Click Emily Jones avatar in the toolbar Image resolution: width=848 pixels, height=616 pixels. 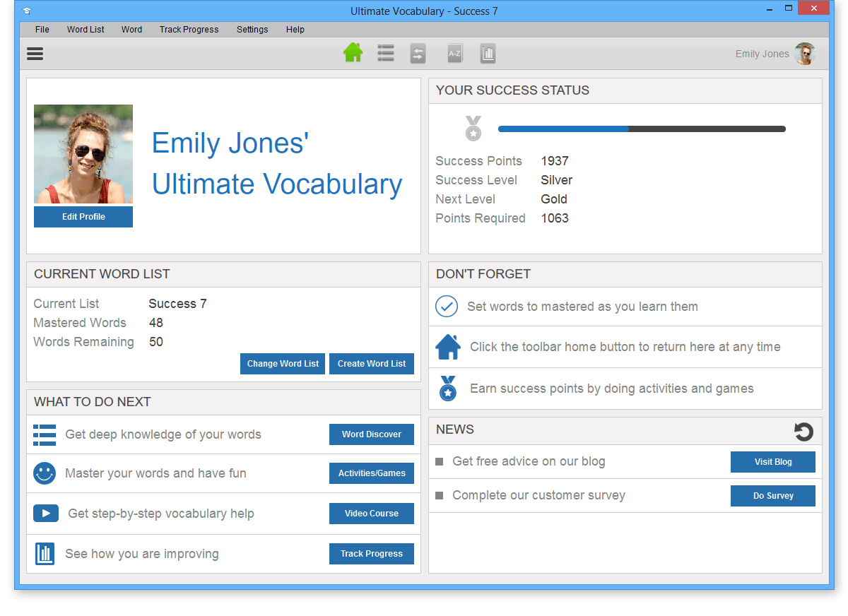[x=805, y=54]
